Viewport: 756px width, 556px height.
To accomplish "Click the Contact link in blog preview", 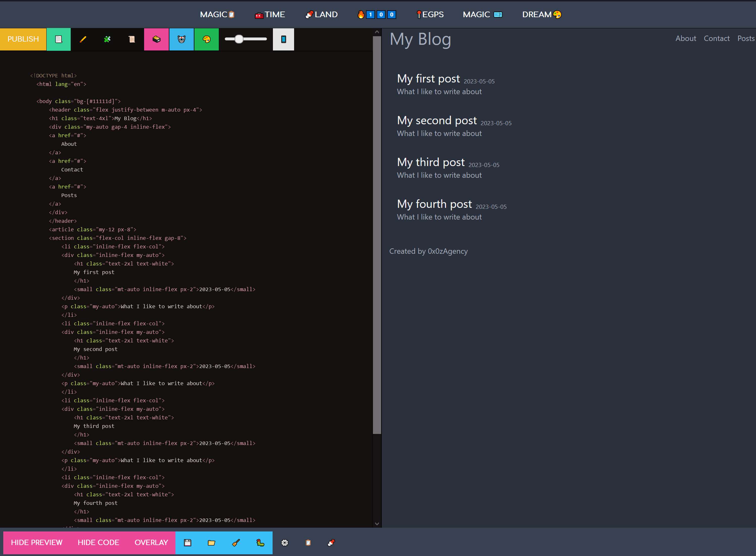I will 717,38.
